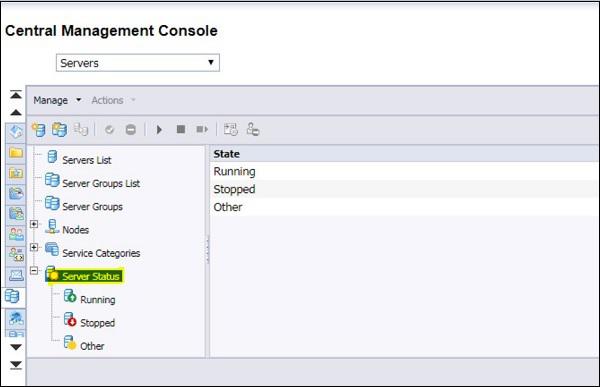Screen dimensions: 600x387
Task: Open the Users and Groups sidebar icon
Action: coord(16,234)
